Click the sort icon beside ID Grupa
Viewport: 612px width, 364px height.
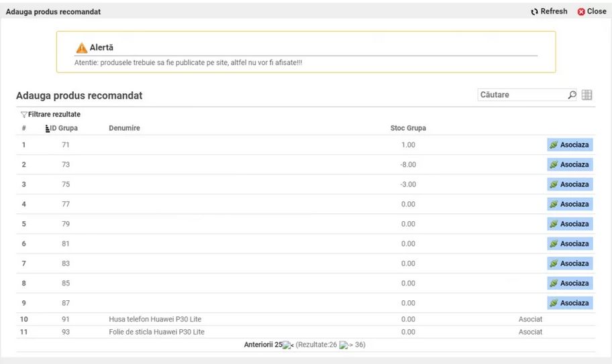pos(47,128)
